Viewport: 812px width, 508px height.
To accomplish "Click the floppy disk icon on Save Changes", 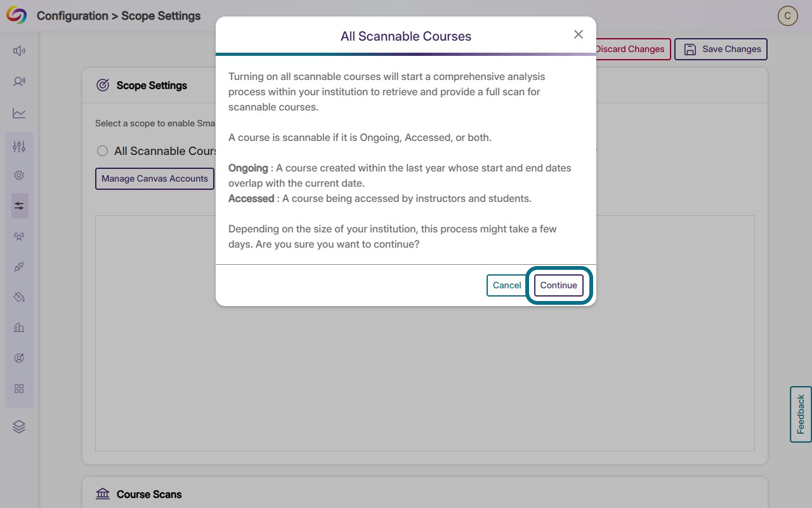I will click(x=690, y=49).
